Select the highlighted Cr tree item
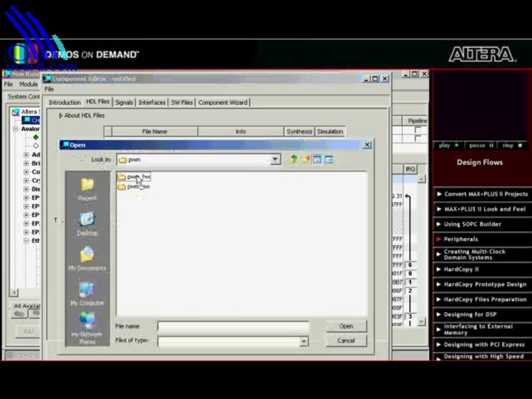Screen dimensions: 532x399 point(31,120)
